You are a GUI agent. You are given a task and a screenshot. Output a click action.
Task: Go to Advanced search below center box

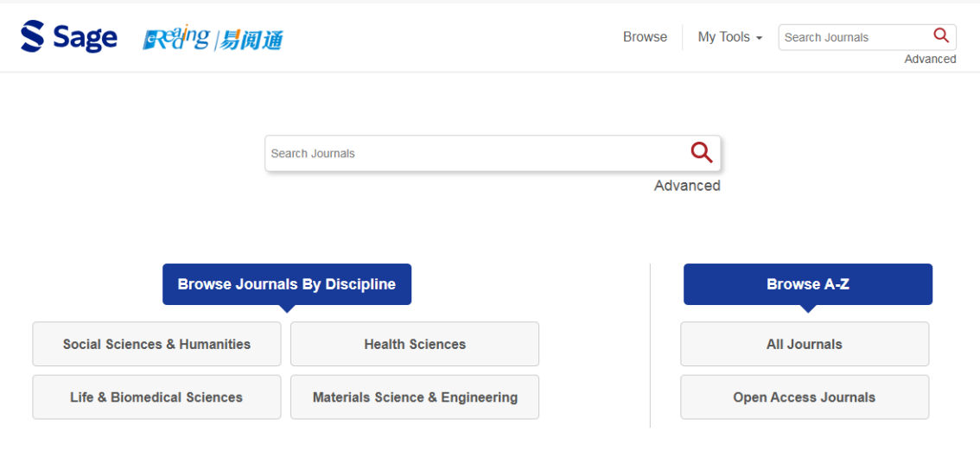point(687,186)
